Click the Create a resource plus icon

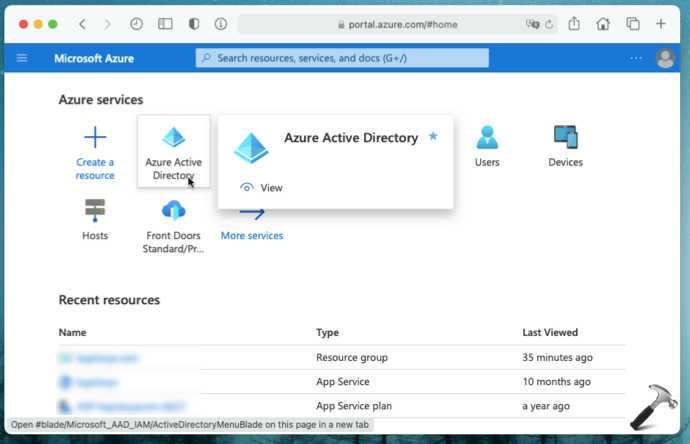tap(95, 137)
